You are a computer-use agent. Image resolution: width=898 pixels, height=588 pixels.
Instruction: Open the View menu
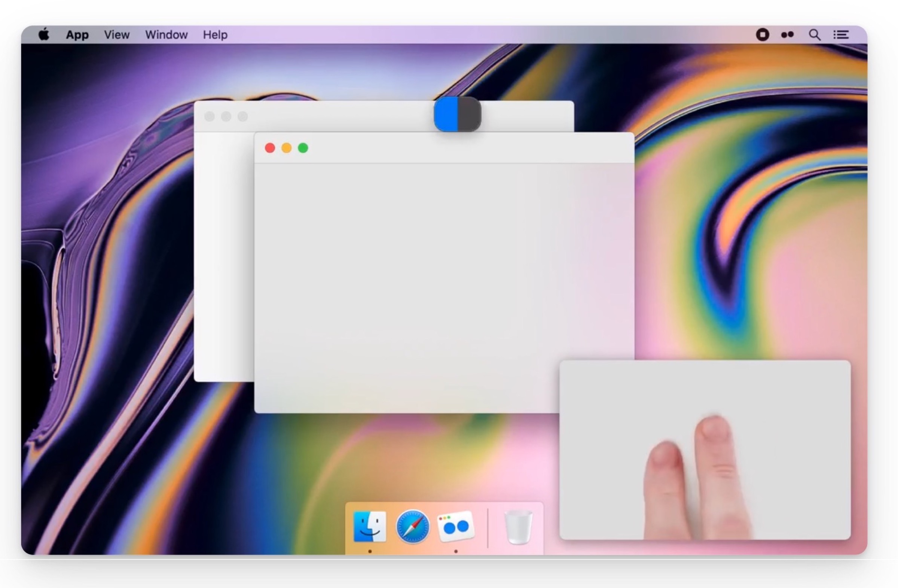coord(117,35)
